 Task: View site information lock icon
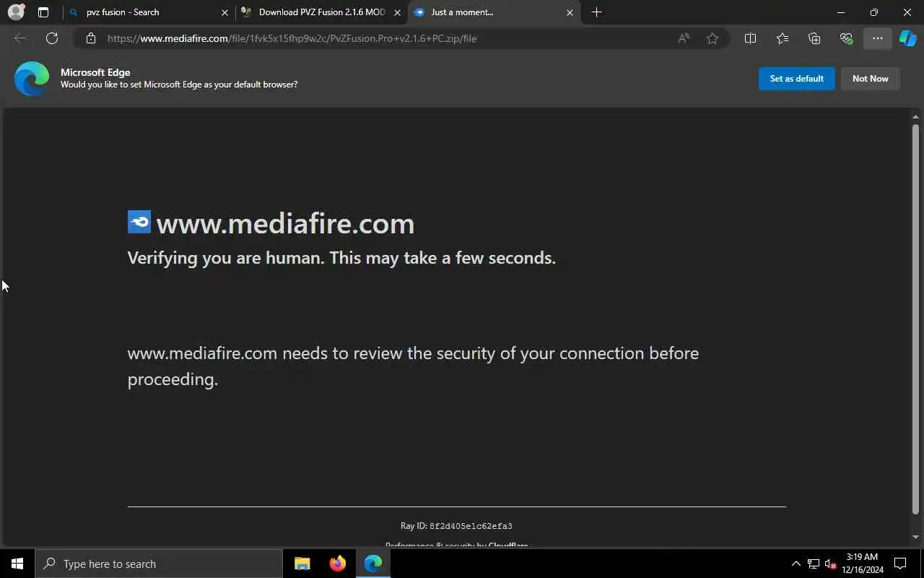[x=91, y=38]
